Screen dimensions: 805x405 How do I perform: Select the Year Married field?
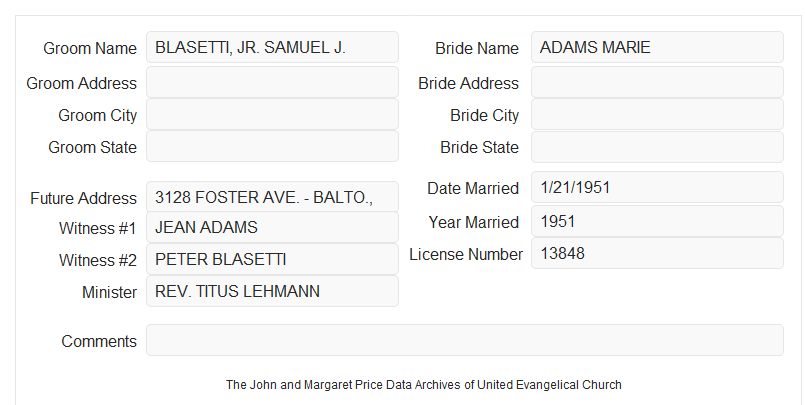coord(657,221)
